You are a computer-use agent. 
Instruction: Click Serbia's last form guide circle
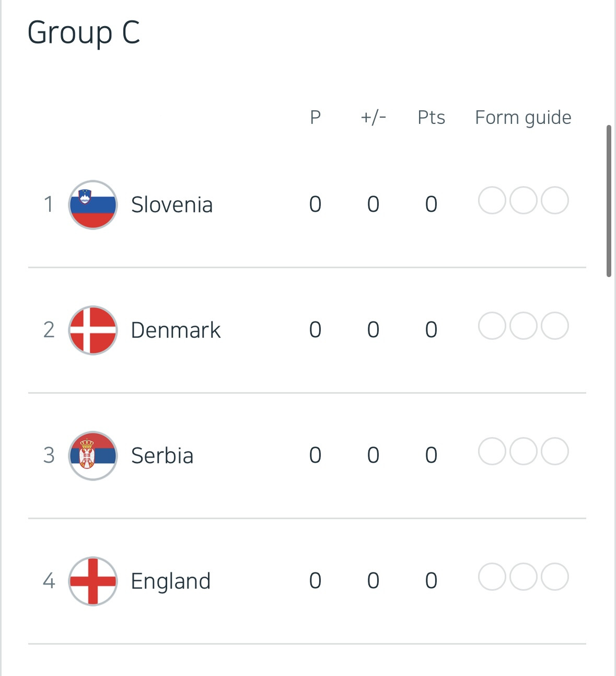555,451
